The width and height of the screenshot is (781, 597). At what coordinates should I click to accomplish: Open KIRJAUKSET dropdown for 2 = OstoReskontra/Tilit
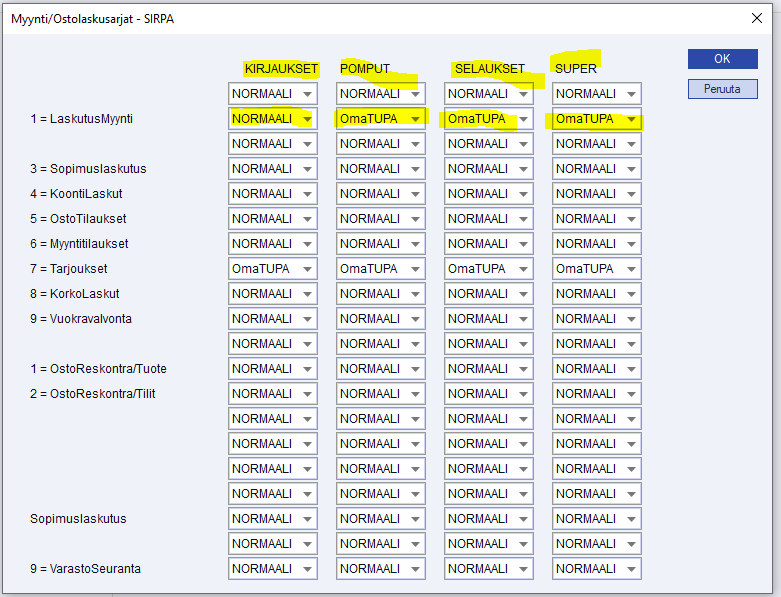click(x=306, y=394)
